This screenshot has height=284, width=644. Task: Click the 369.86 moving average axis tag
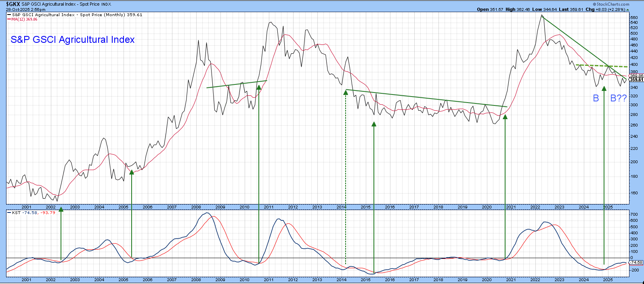point(636,76)
